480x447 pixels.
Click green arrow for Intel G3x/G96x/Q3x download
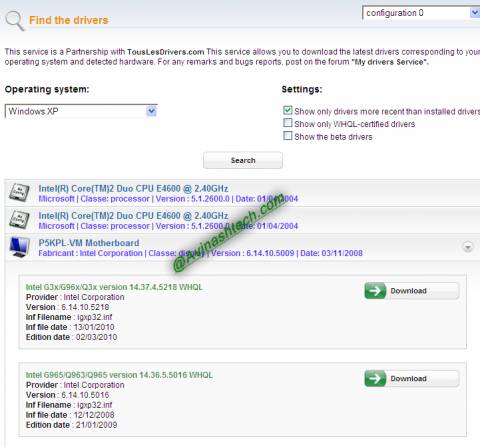375,291
